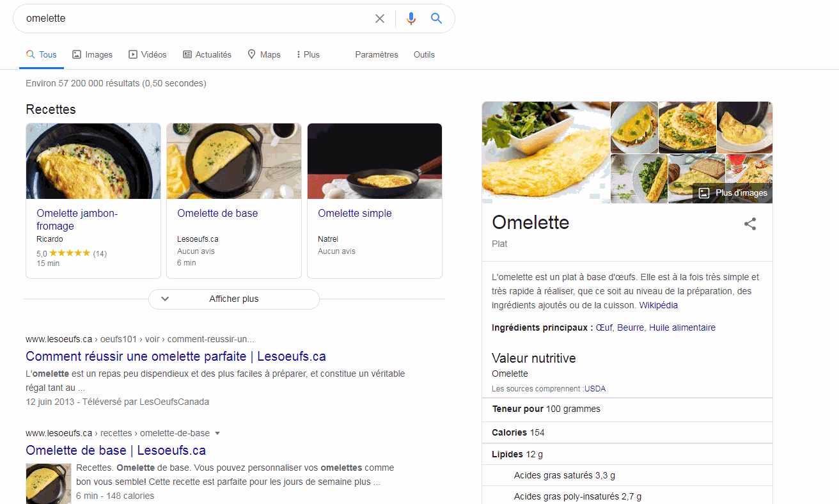Expand more recipes with Afficher plus

[x=233, y=299]
